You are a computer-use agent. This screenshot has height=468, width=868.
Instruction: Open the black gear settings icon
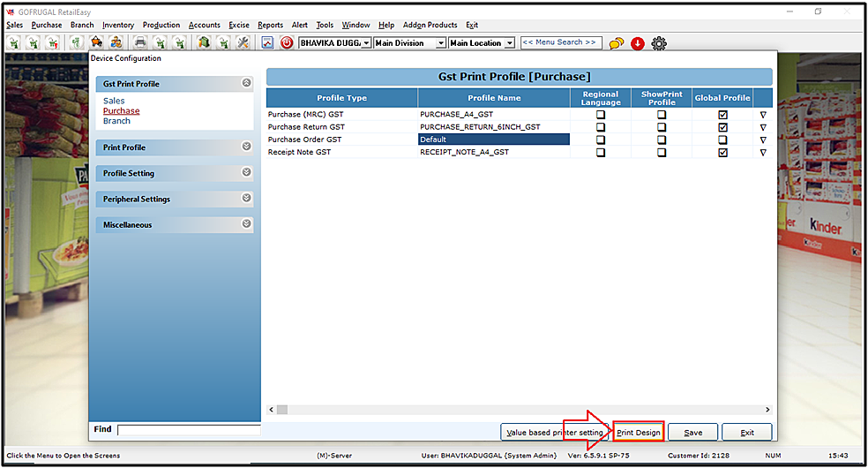[x=659, y=43]
